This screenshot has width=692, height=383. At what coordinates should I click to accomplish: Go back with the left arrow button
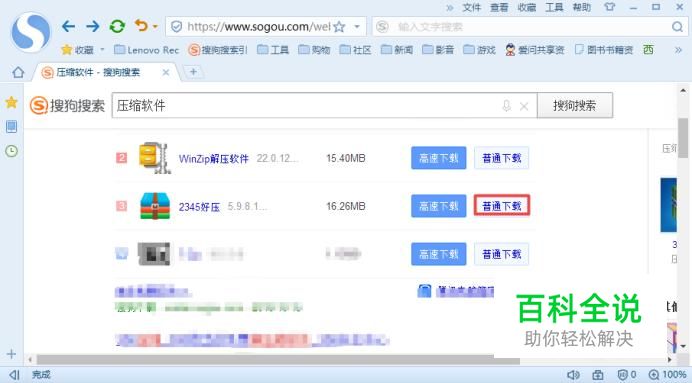tap(68, 26)
